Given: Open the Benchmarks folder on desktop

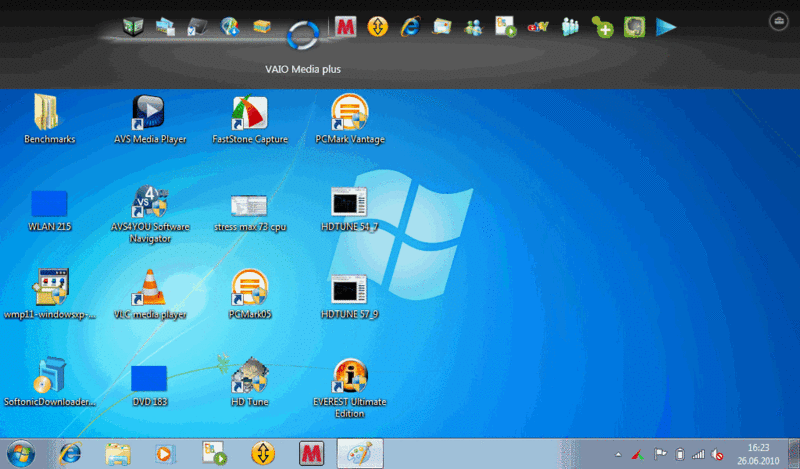Looking at the screenshot, I should click(x=49, y=119).
